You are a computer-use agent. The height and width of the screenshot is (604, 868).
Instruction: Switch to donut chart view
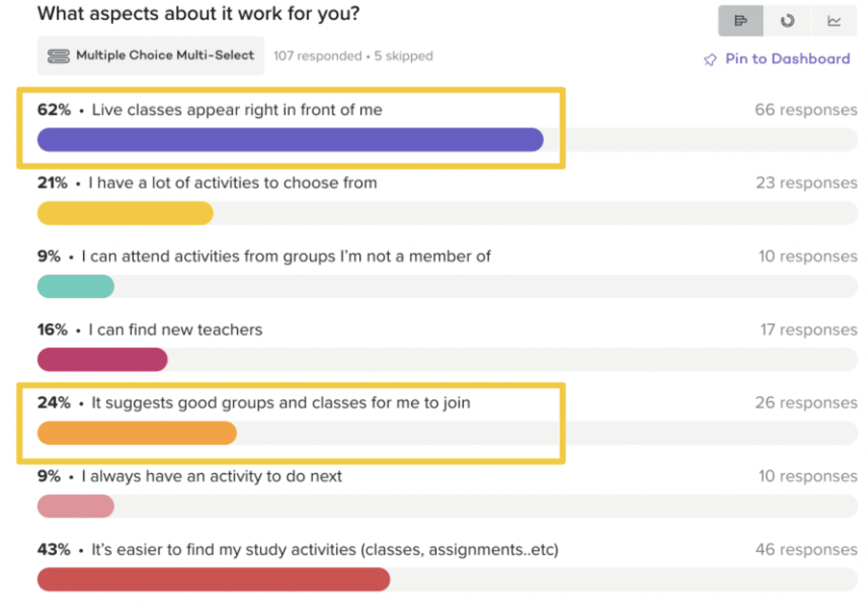point(787,21)
